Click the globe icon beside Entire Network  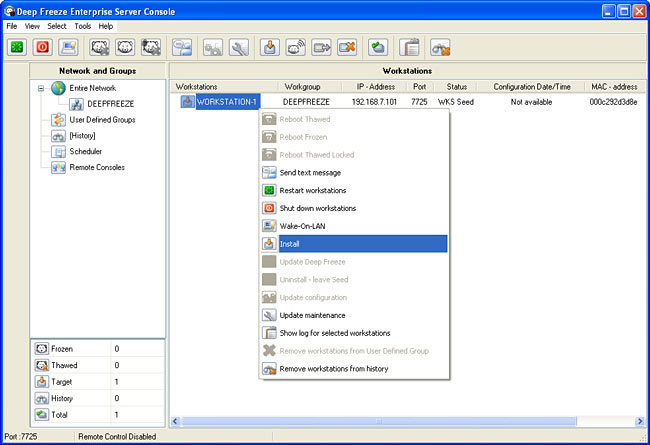(58, 88)
